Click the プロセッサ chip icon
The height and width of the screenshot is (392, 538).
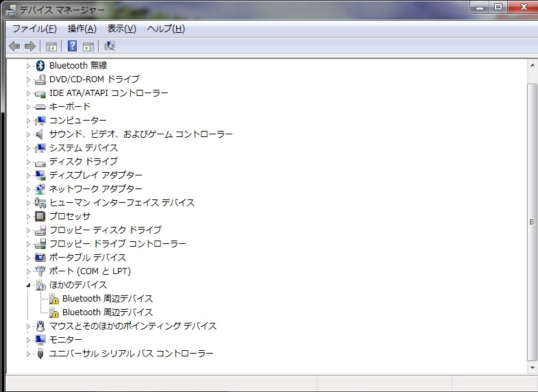tap(40, 217)
